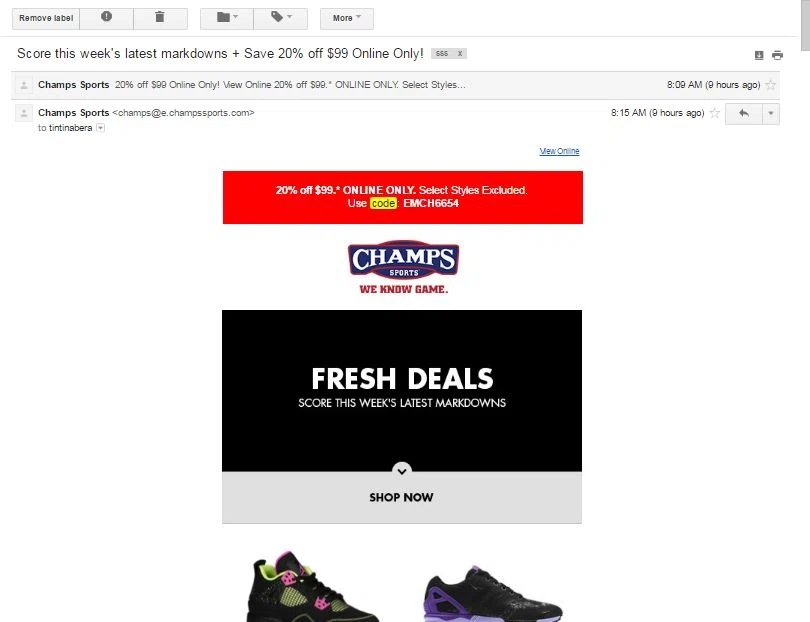Delete the conversation with the trash icon
Image resolution: width=810 pixels, height=622 pixels.
(160, 18)
